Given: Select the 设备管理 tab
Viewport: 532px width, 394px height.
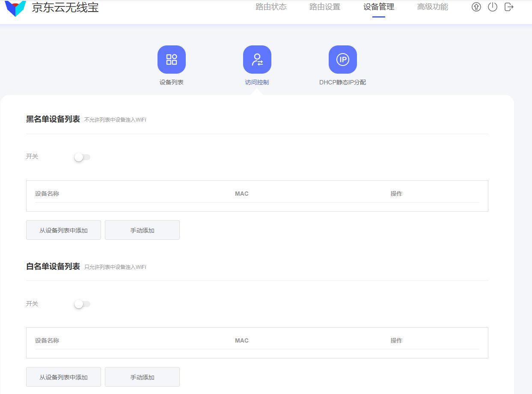Looking at the screenshot, I should [x=379, y=7].
